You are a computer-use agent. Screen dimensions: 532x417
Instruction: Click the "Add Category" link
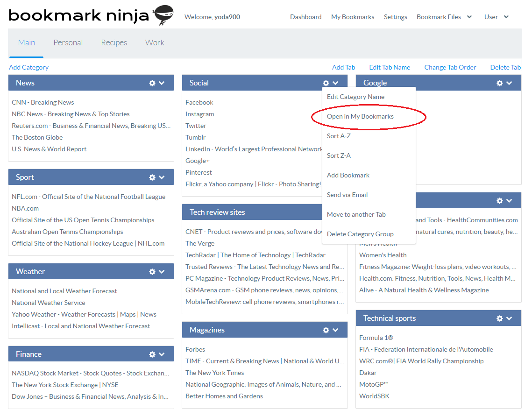click(x=28, y=67)
